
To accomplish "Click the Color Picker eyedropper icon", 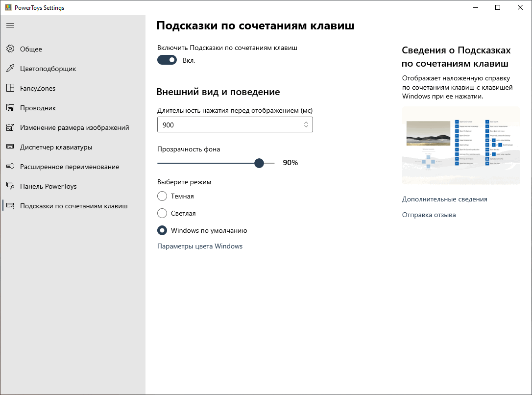I will (x=10, y=68).
